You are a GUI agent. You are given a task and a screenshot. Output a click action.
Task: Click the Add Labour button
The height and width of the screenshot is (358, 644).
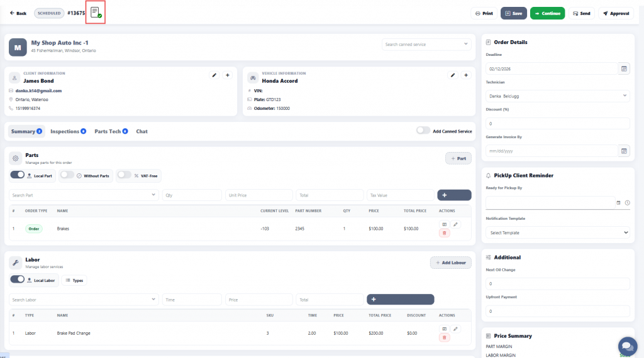point(450,263)
